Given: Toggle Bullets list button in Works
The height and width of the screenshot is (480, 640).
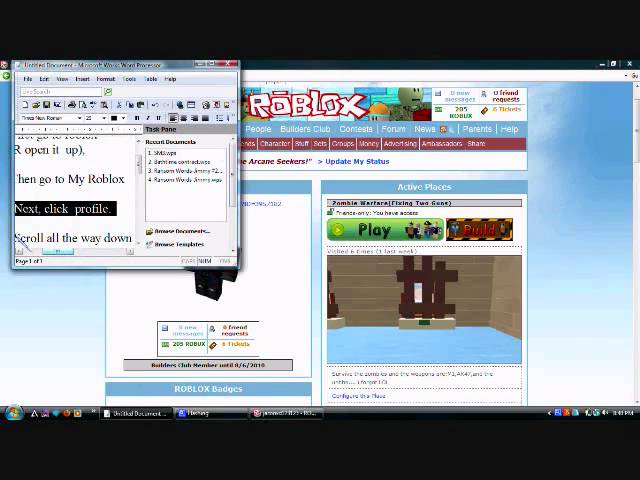Looking at the screenshot, I should (x=220, y=118).
